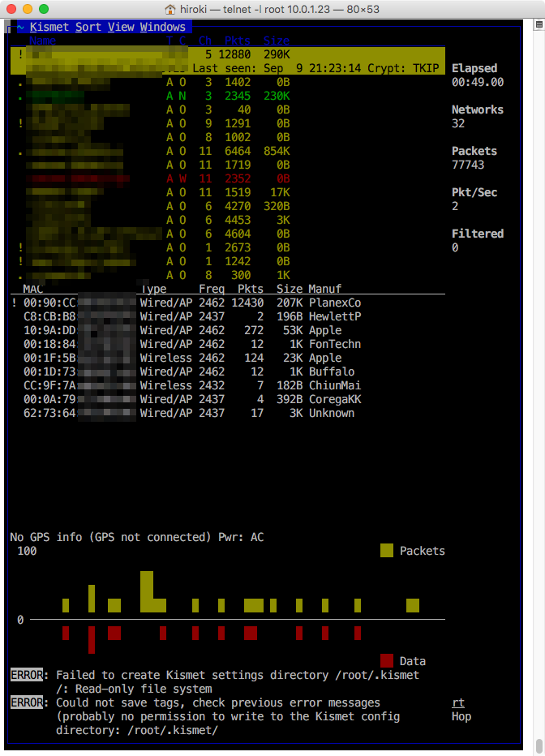Select network row with 2673 packets
Viewport: 545px width, 756px height.
[227, 247]
